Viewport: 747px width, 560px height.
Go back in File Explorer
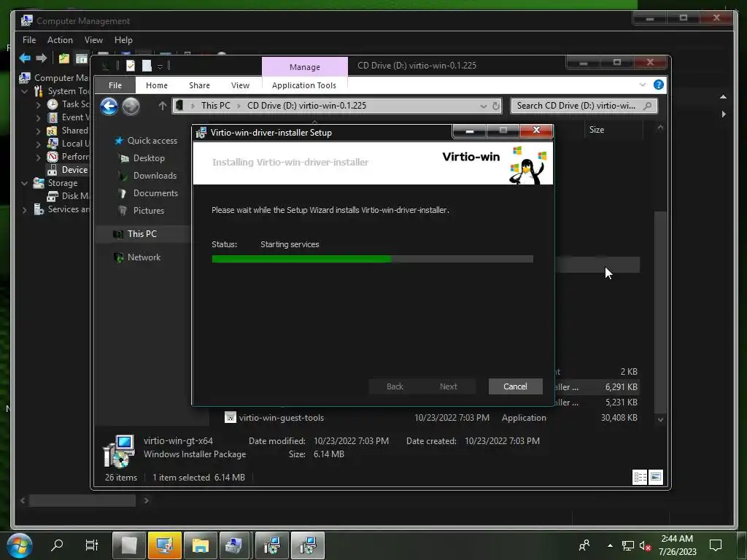(109, 106)
